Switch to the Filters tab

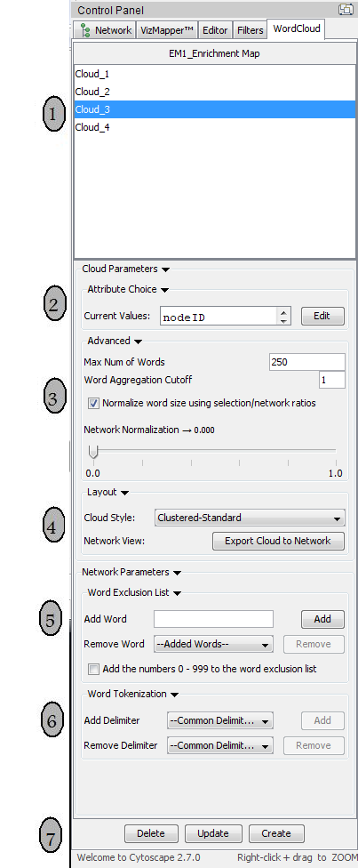(x=250, y=30)
